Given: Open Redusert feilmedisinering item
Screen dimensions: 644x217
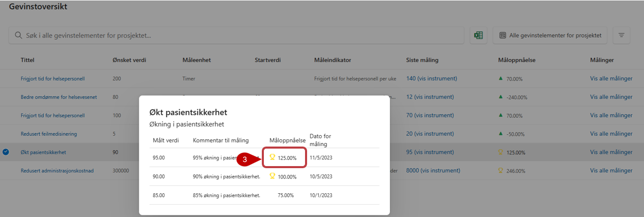Looking at the screenshot, I should [x=49, y=134].
